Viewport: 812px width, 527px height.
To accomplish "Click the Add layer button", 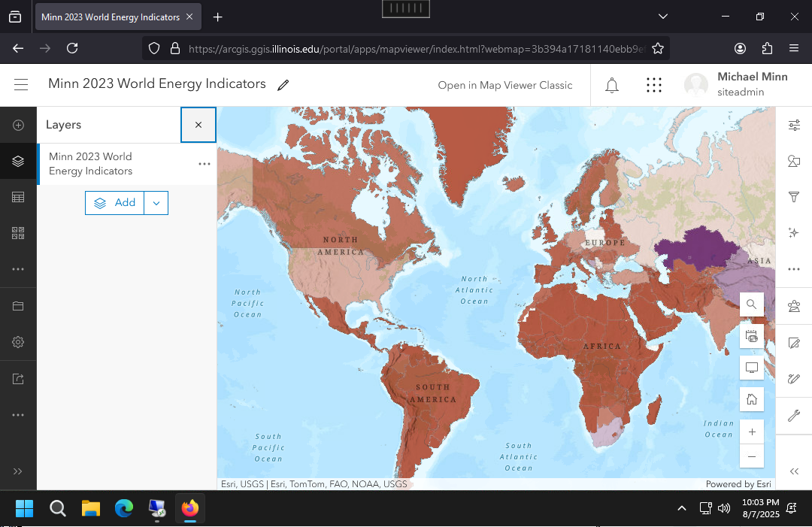I will pos(115,203).
